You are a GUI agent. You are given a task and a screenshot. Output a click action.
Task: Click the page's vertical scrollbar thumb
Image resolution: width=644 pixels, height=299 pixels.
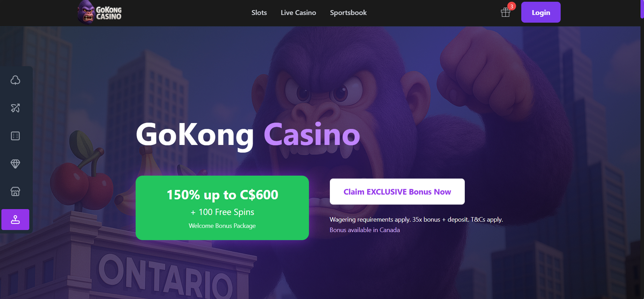(x=642, y=9)
